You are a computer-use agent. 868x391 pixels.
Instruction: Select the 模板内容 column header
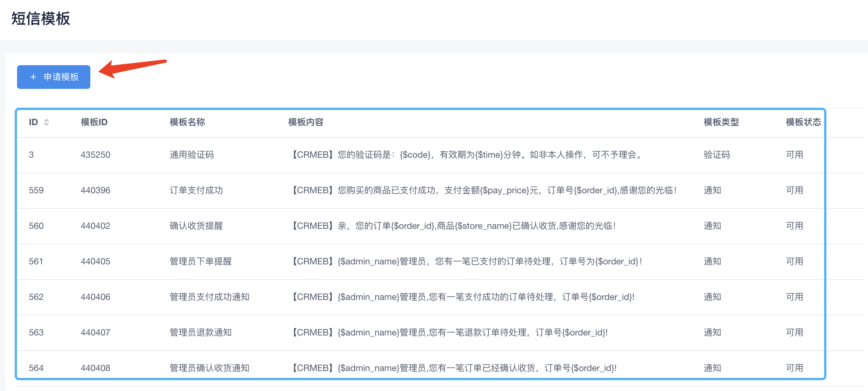(x=306, y=122)
